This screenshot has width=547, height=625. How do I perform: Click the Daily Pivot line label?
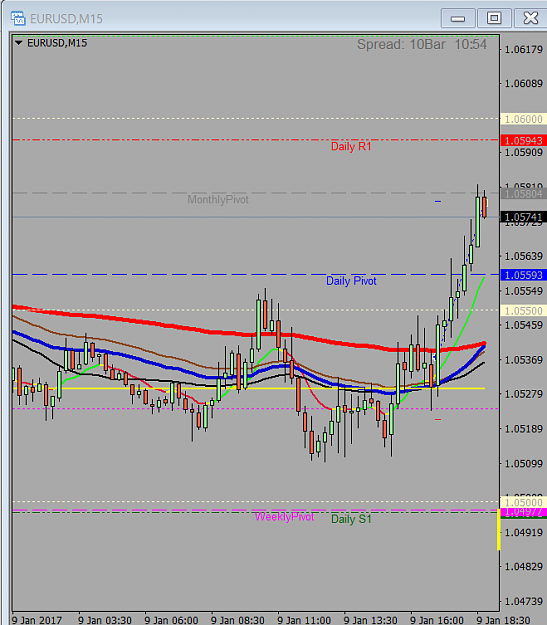click(x=351, y=281)
